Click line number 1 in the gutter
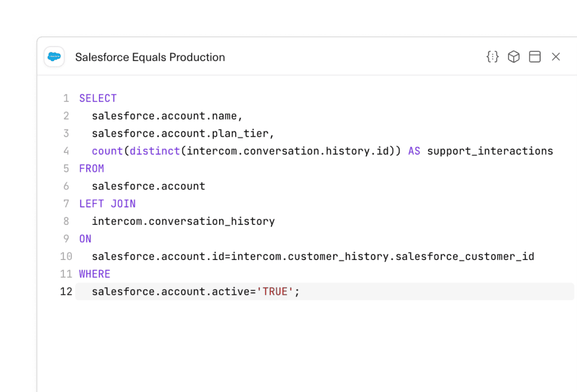577x392 pixels. click(66, 98)
